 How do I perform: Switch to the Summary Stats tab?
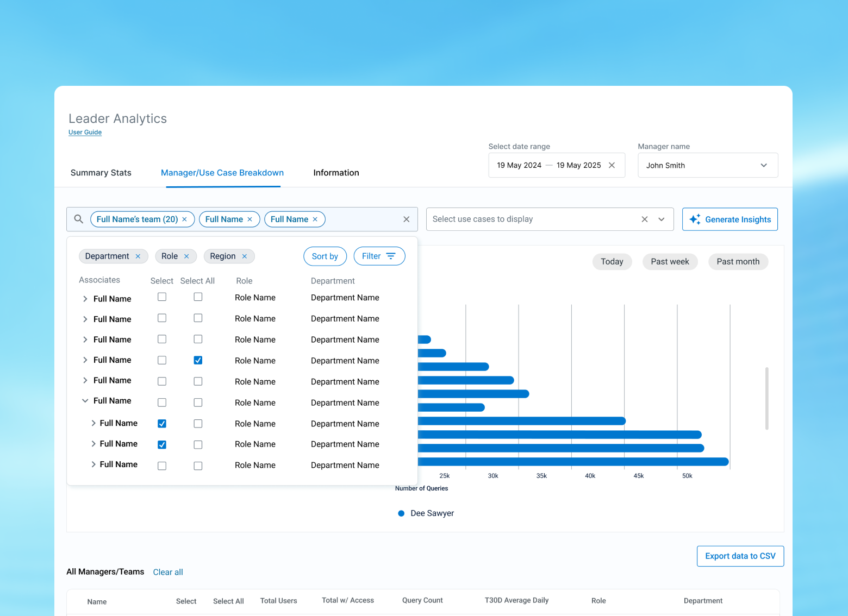coord(101,173)
